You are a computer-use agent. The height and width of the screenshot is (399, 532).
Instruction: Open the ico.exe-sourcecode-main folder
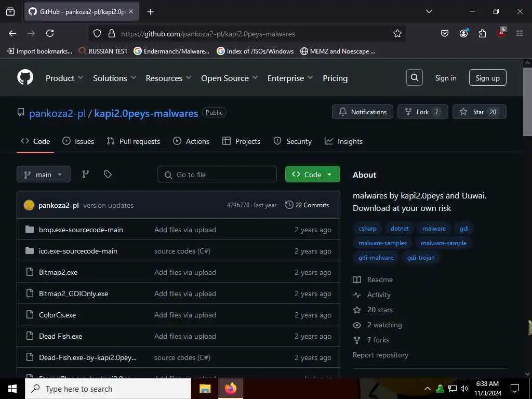(78, 251)
